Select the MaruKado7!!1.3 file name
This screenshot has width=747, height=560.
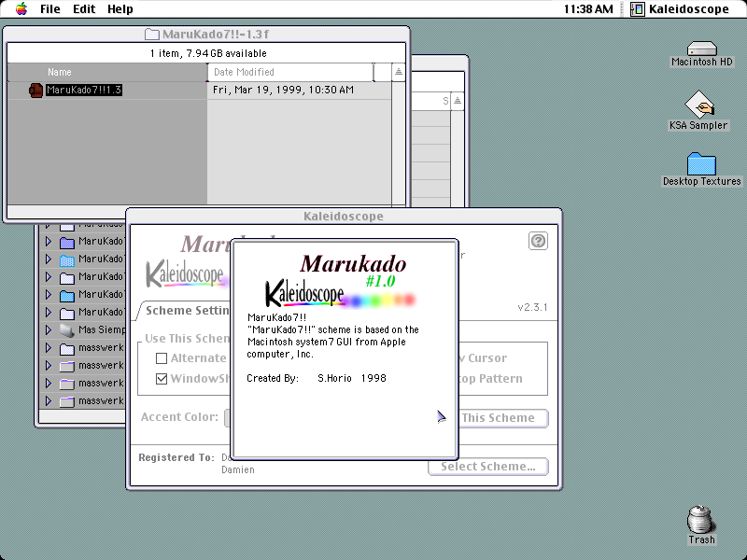(84, 90)
